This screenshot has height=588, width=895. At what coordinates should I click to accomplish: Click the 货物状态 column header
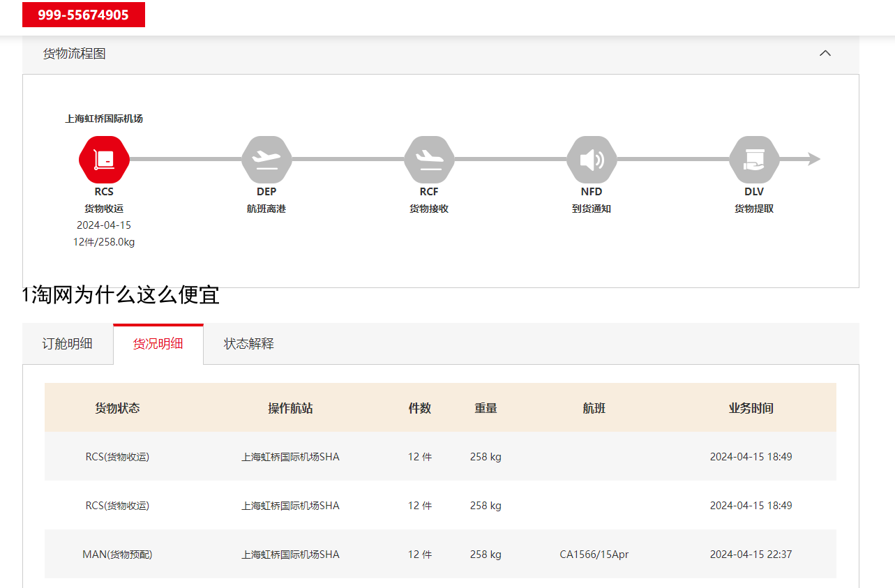pos(117,408)
